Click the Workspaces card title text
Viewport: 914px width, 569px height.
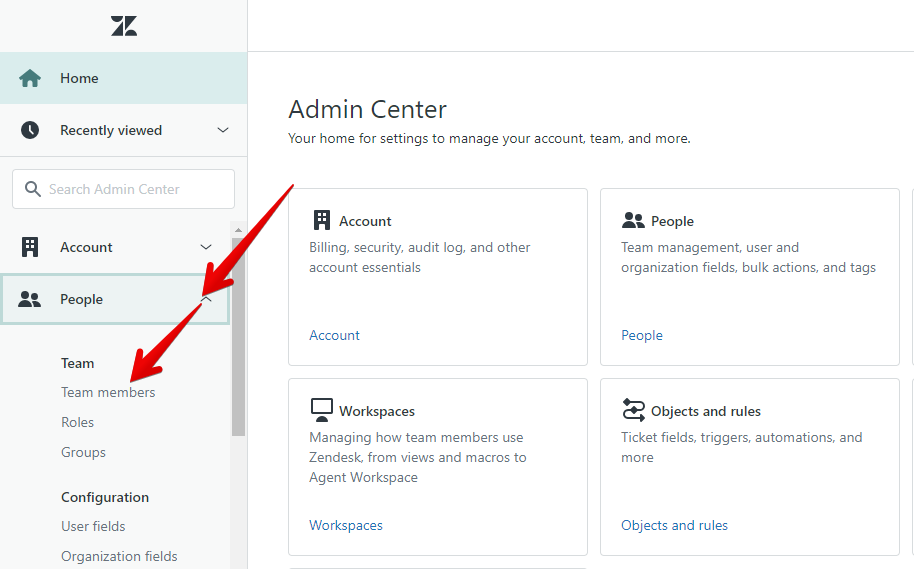(377, 411)
